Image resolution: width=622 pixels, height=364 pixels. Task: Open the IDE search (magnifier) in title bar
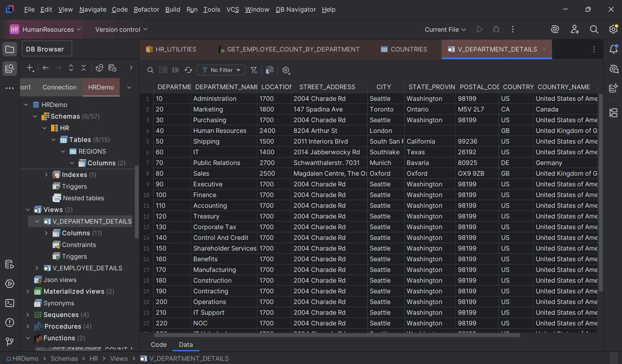tap(594, 29)
